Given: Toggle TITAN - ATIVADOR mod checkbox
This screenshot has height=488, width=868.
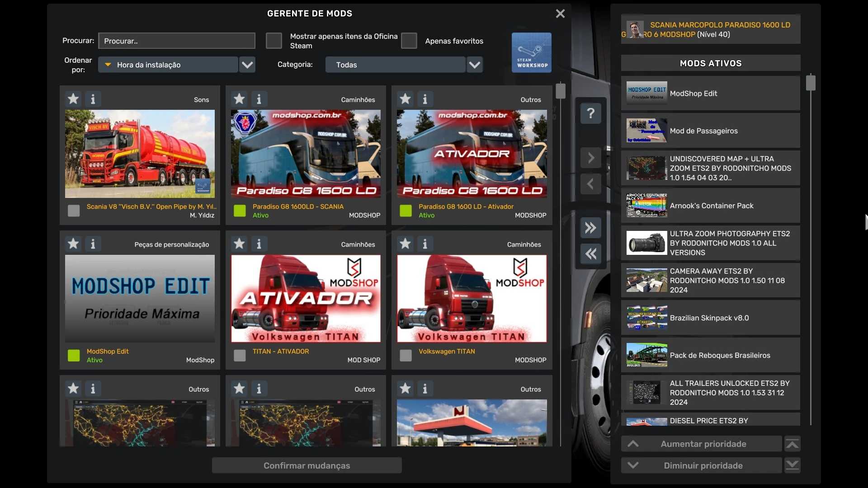Looking at the screenshot, I should (240, 356).
